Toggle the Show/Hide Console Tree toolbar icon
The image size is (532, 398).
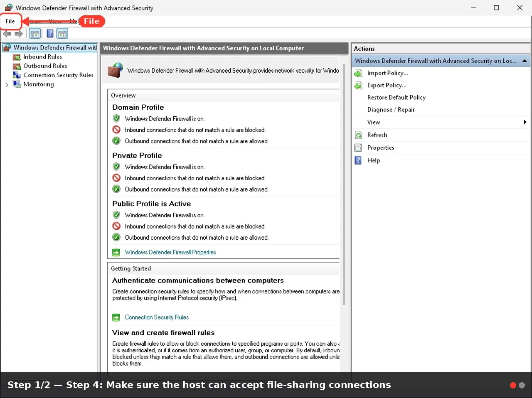tap(35, 34)
